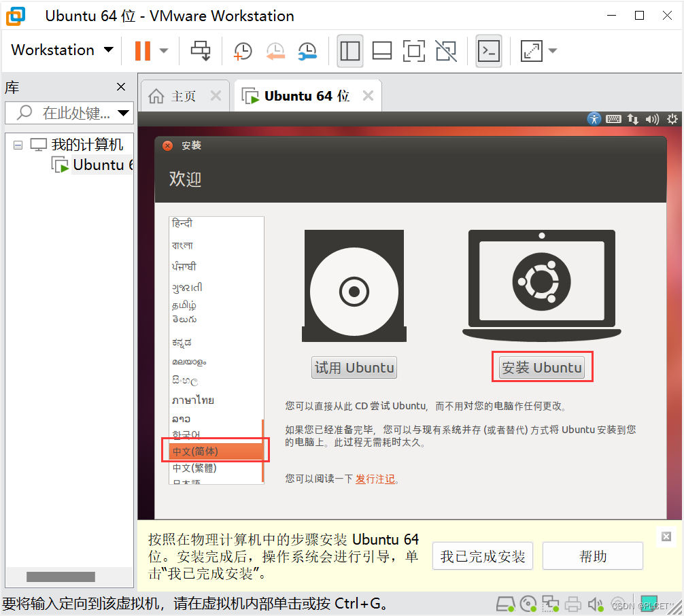684x616 pixels.
Task: Dismiss the yellow install hint bar
Action: (x=666, y=536)
